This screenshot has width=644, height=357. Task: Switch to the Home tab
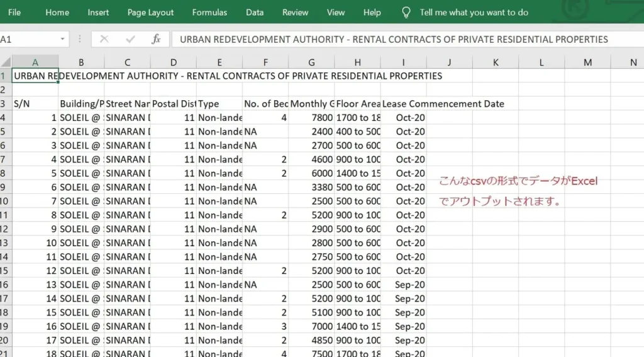(x=57, y=13)
